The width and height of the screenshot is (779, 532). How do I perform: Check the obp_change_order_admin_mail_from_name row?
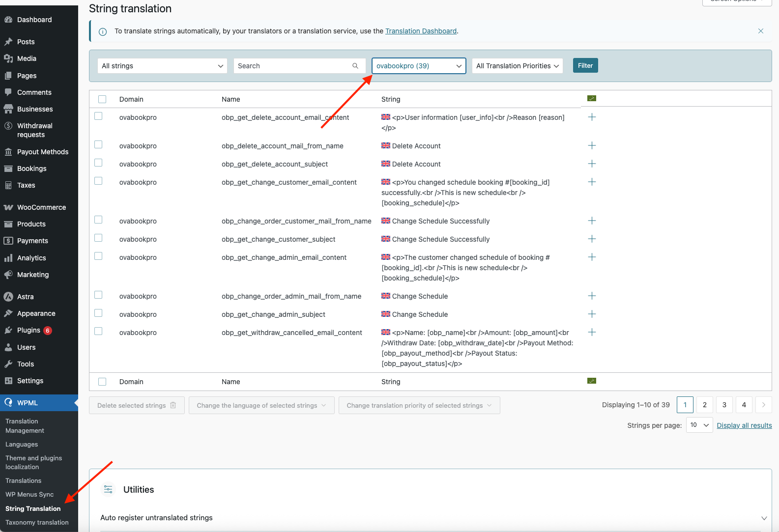98,295
